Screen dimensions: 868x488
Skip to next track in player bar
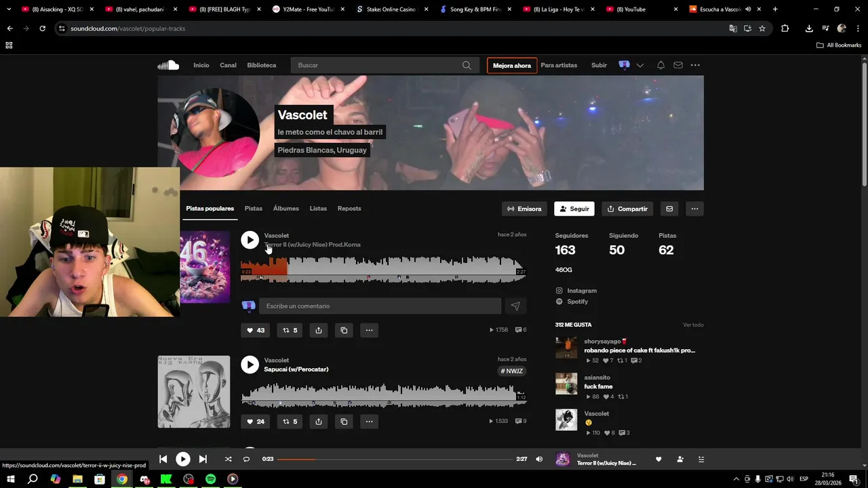pyautogui.click(x=203, y=459)
